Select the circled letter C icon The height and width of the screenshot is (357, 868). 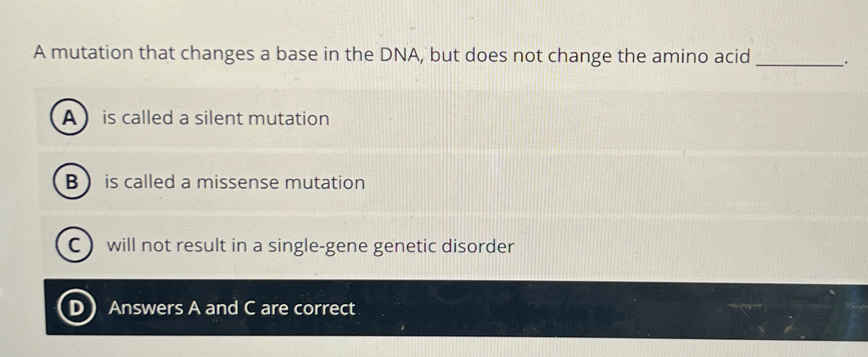[x=74, y=245]
